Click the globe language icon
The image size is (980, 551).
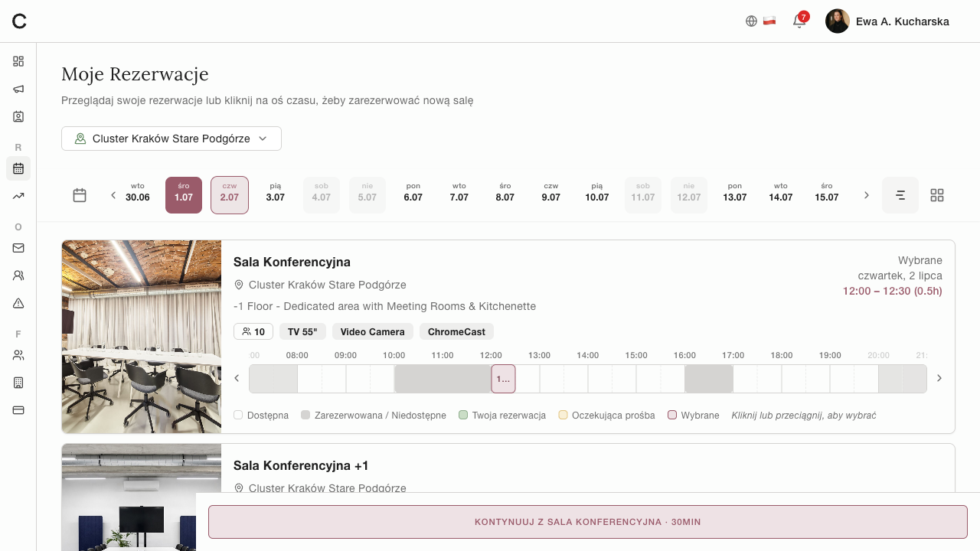point(751,21)
